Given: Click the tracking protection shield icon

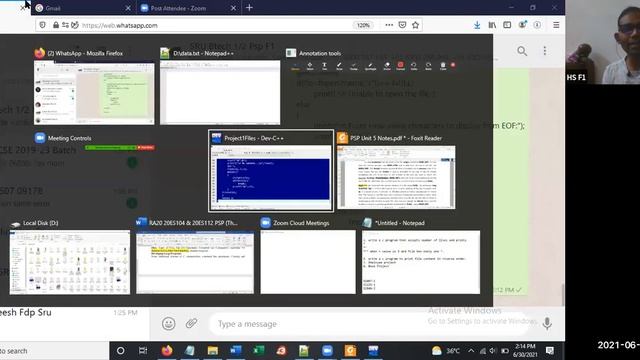Looking at the screenshot, I should [42, 25].
